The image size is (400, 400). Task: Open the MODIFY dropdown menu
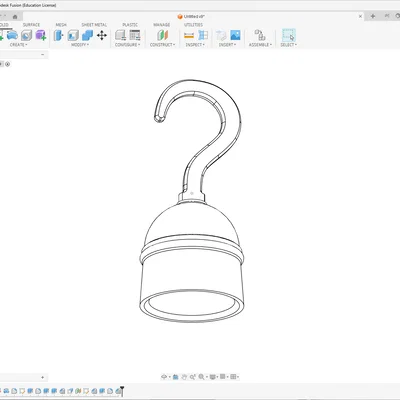[80, 45]
